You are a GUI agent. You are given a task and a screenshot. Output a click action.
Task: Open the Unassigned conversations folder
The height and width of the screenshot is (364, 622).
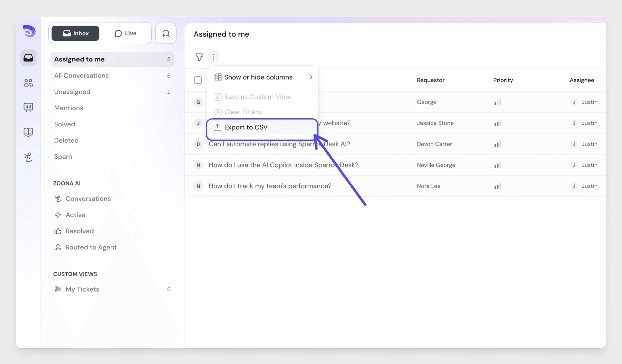point(72,92)
